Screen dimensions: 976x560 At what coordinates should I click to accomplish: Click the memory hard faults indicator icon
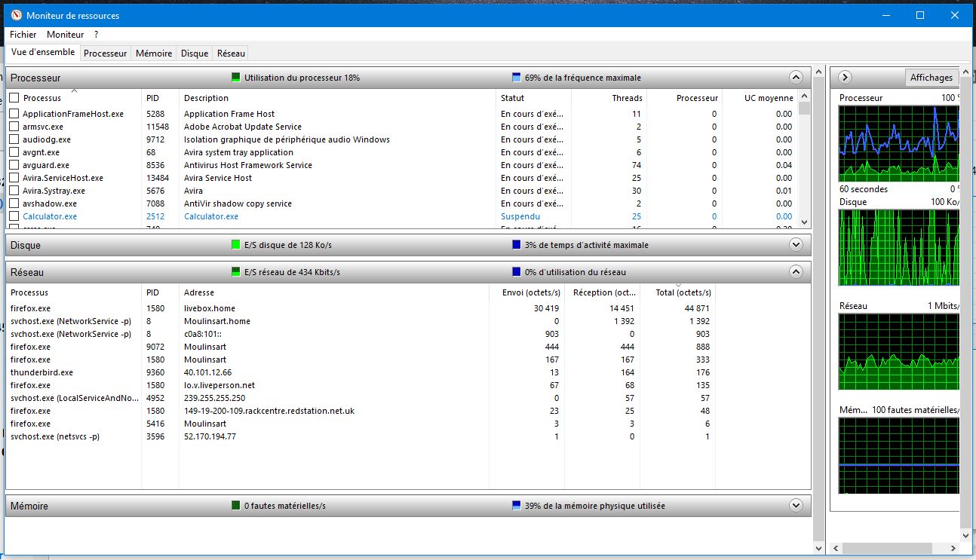(x=235, y=506)
